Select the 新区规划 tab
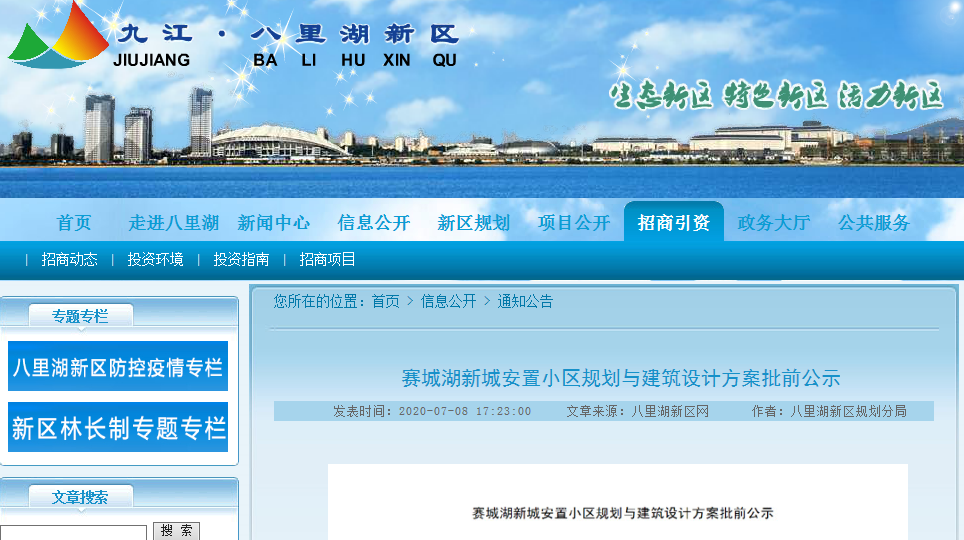 pyautogui.click(x=473, y=223)
